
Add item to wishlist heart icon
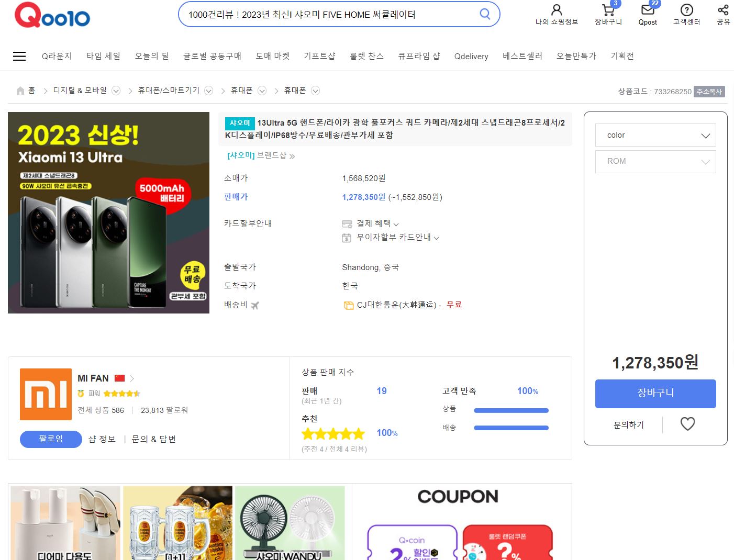(687, 424)
